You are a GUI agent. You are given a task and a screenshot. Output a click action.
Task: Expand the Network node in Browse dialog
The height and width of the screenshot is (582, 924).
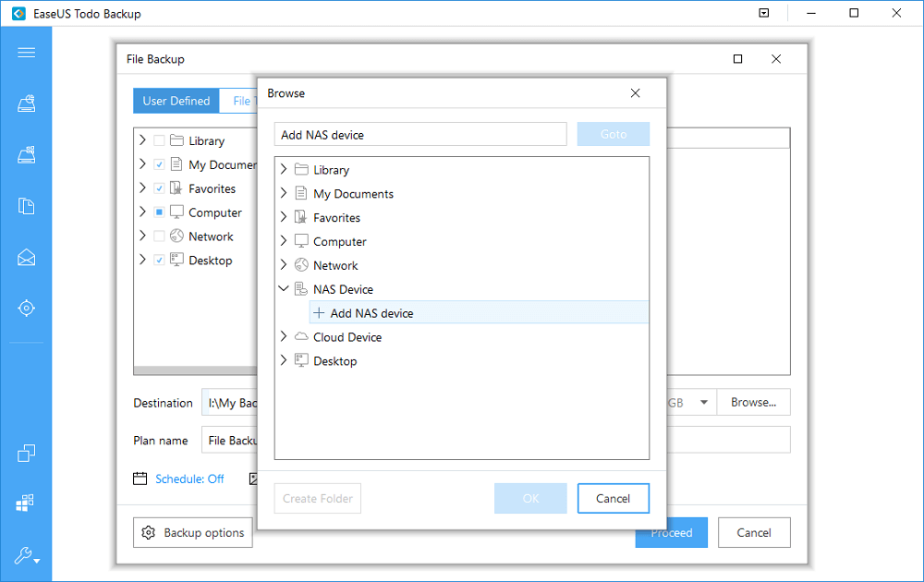(x=284, y=264)
